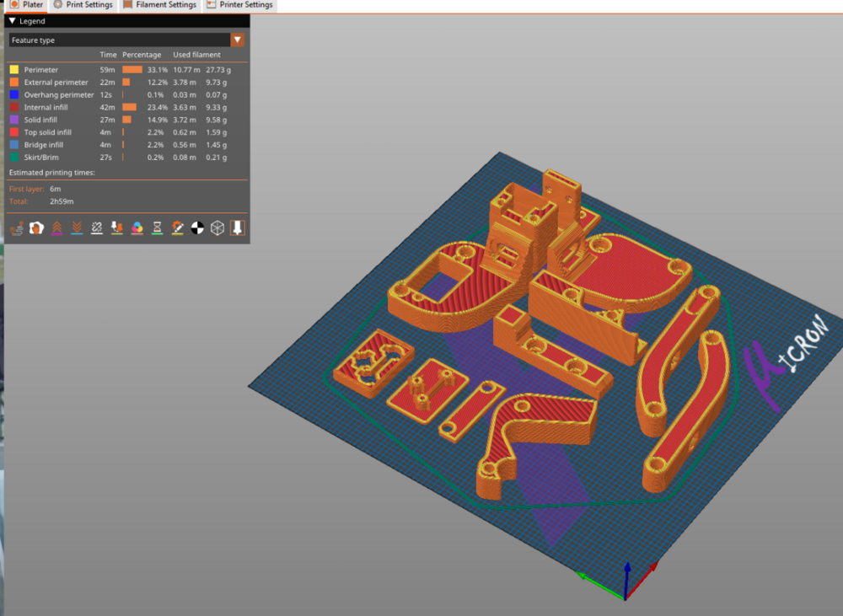The image size is (843, 616).
Task: Click the Feature type combo box
Action: 127,40
